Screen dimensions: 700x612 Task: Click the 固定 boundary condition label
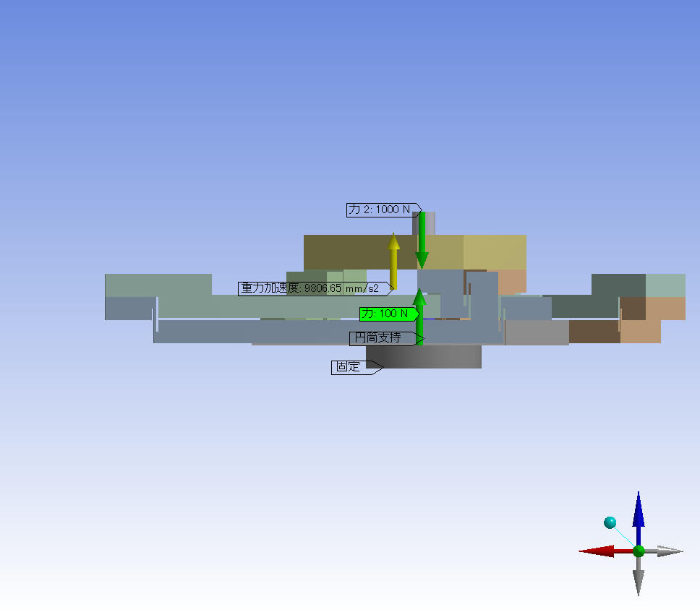357,368
